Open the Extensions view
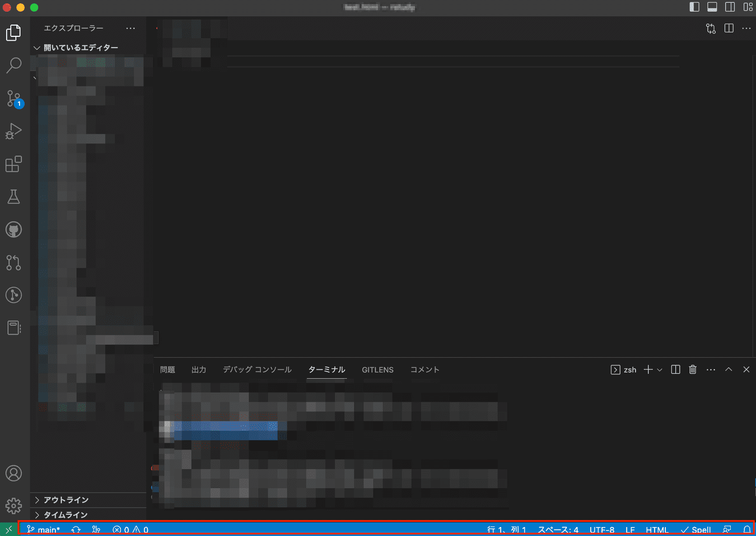Viewport: 756px width, 536px height. 13,164
